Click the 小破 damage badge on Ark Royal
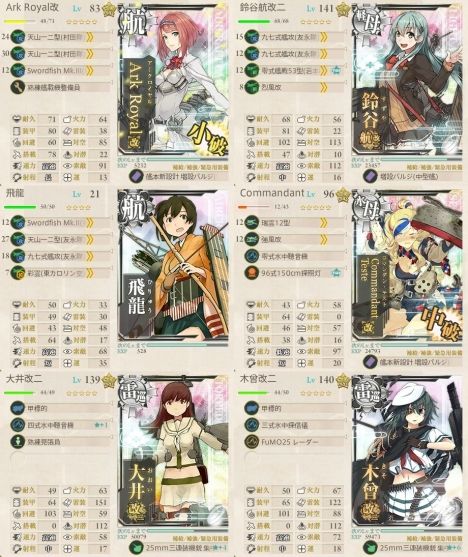Image resolution: width=468 pixels, height=557 pixels. 207,139
